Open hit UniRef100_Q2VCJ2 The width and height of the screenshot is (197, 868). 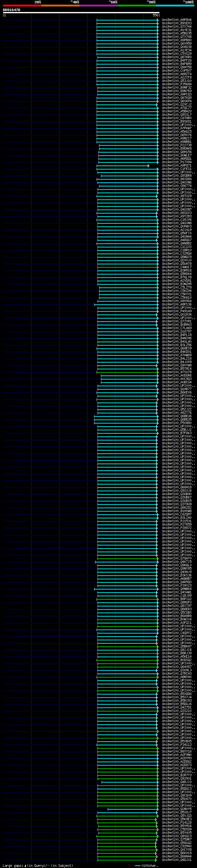click(176, 104)
